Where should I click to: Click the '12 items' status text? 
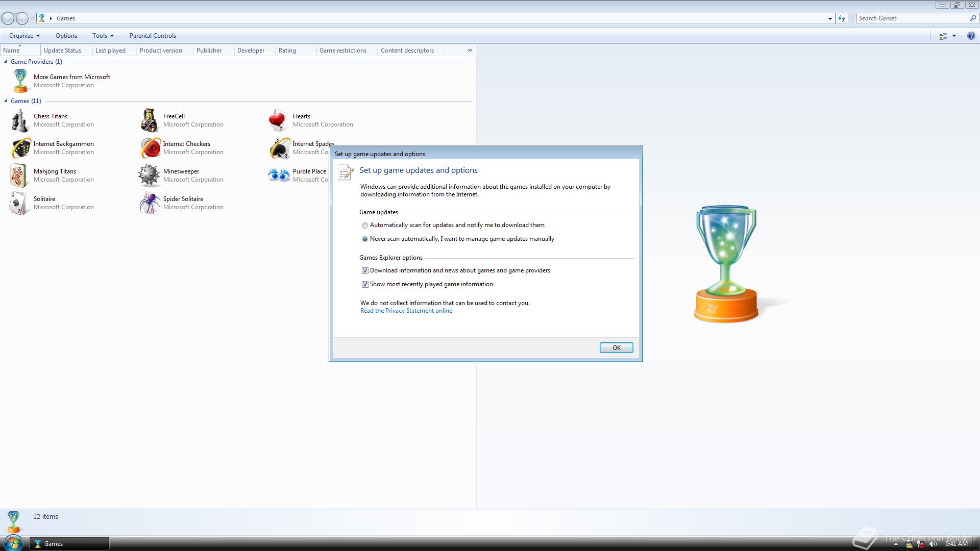[x=45, y=517]
